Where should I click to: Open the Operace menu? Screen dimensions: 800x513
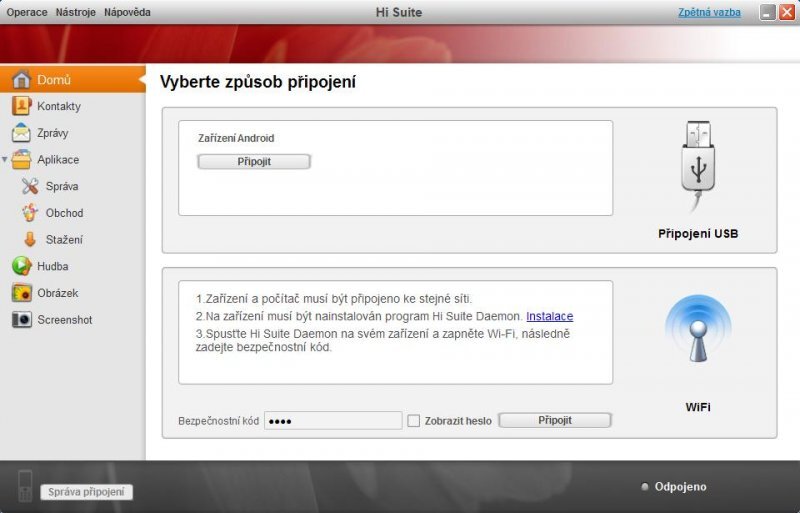[x=27, y=13]
